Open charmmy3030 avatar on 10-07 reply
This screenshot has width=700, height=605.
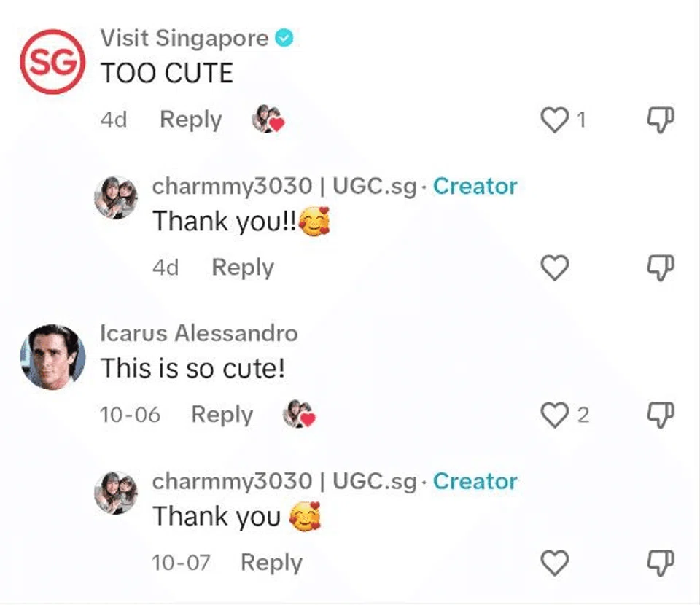coord(116,493)
